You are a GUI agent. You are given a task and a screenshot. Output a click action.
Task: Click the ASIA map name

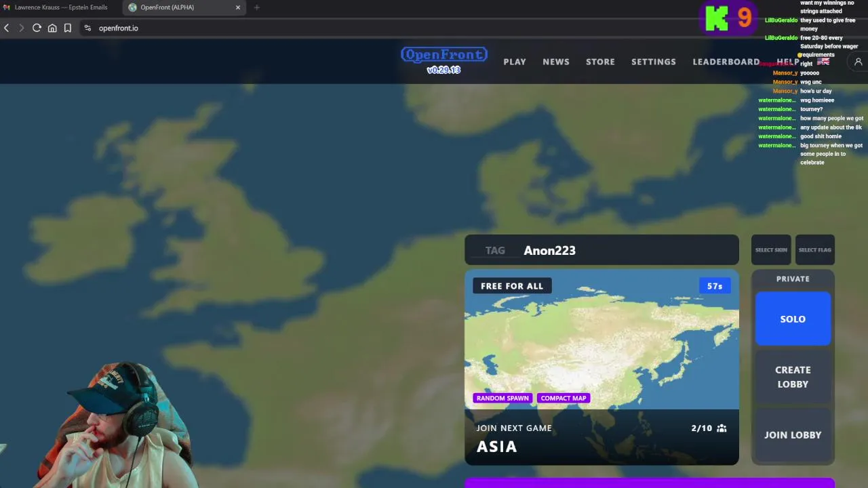pos(496,447)
